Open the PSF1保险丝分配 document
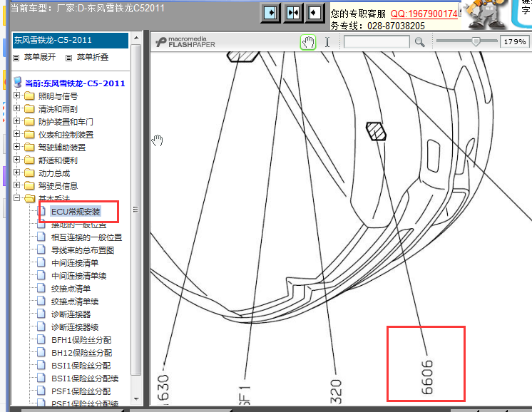532x412 pixels. tap(81, 391)
